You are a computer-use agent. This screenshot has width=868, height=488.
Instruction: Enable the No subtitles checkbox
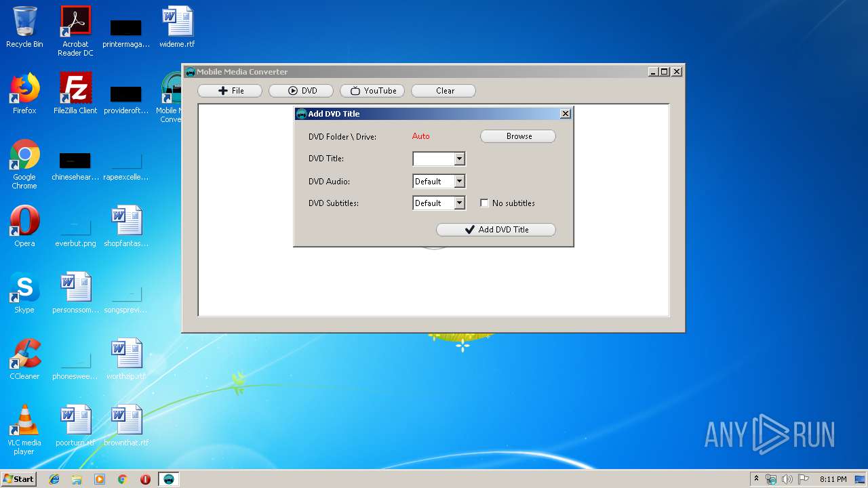(484, 203)
